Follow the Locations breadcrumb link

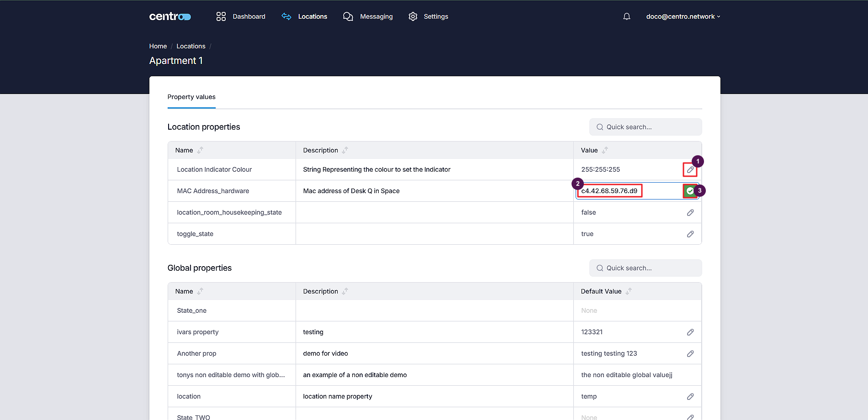click(191, 46)
